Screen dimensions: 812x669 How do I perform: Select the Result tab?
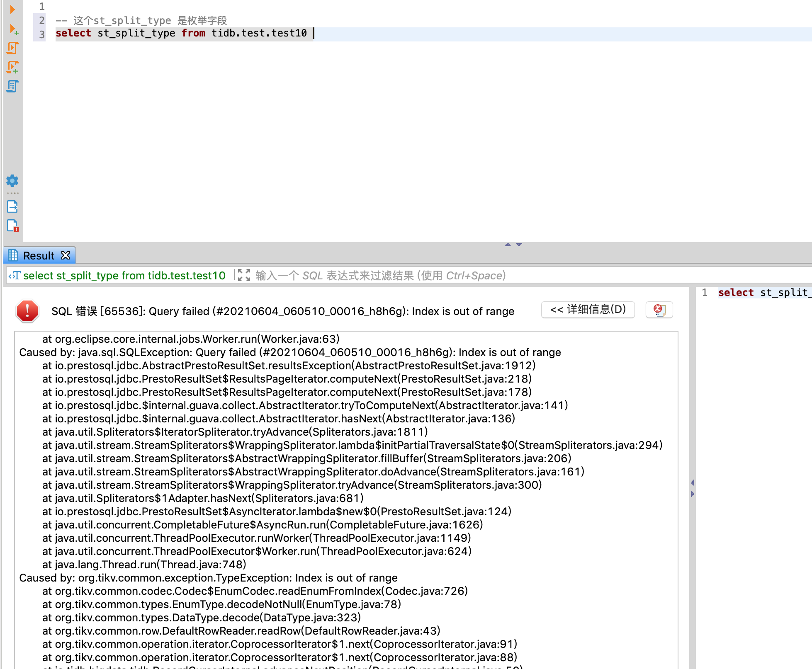(x=38, y=256)
